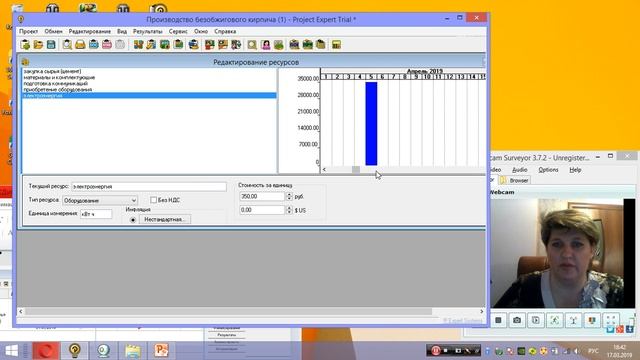The width and height of the screenshot is (640, 360).
Task: Click the woman portrait toolbar icon
Action: click(266, 44)
